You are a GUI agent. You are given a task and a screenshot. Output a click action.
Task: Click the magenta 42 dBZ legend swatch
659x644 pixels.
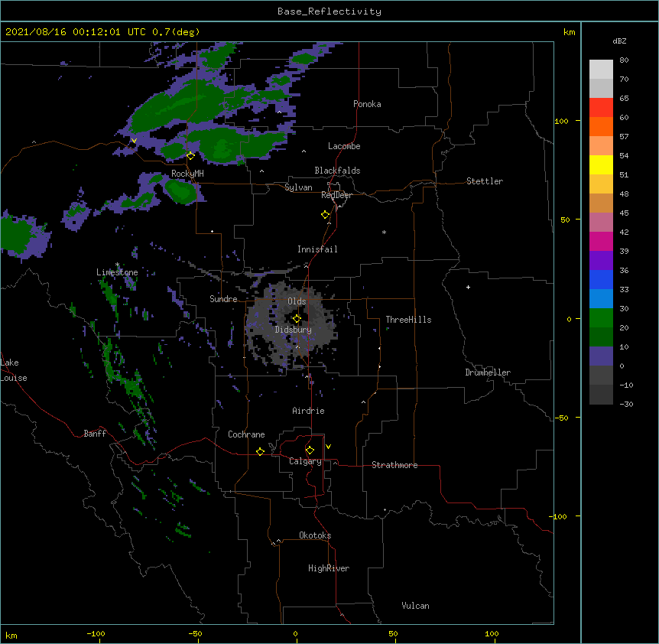(601, 241)
